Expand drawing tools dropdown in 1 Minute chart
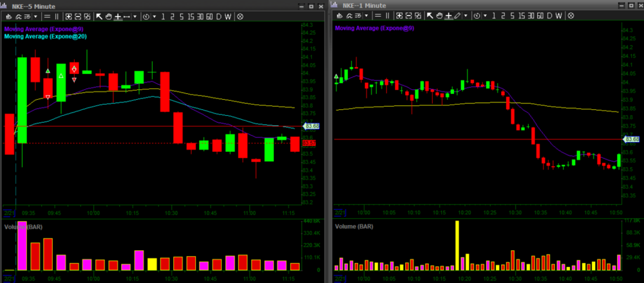The image size is (644, 283). point(465,15)
